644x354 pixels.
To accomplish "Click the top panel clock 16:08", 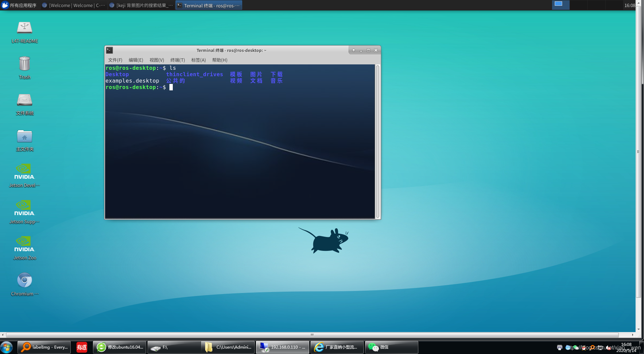I will pos(630,5).
